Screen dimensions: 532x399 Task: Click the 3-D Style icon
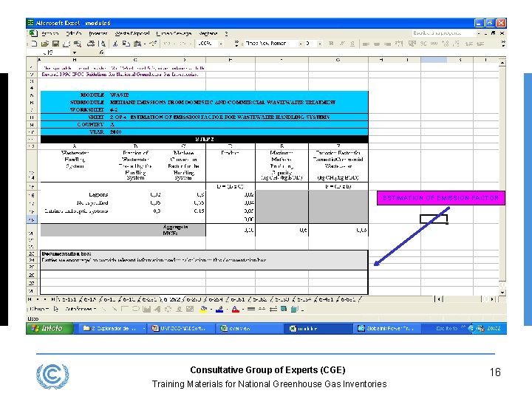point(295,309)
